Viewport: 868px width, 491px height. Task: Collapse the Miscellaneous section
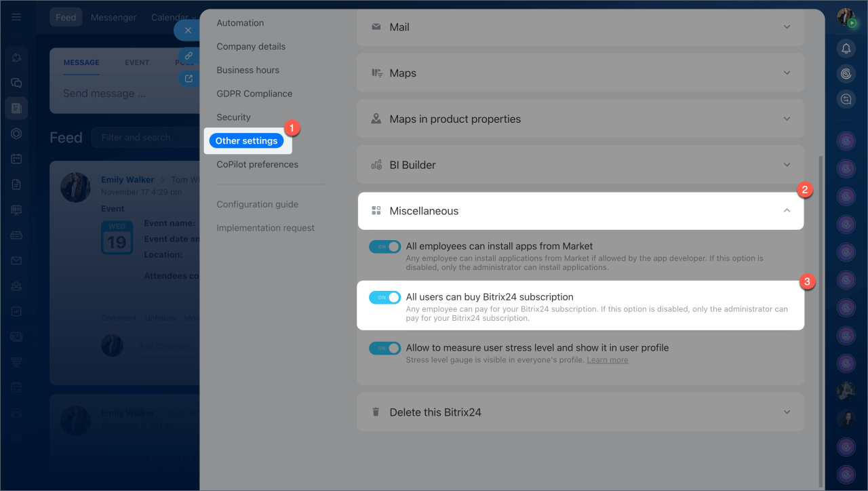[787, 211]
